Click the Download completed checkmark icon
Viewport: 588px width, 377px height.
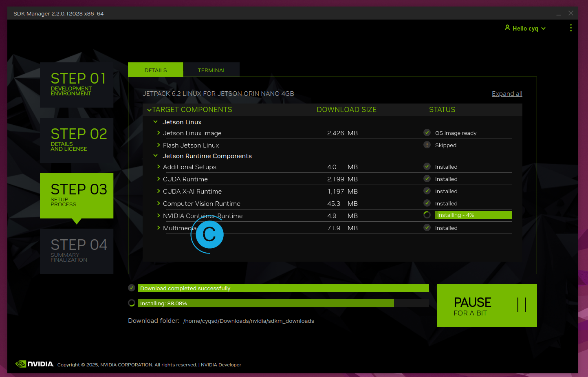coord(132,288)
